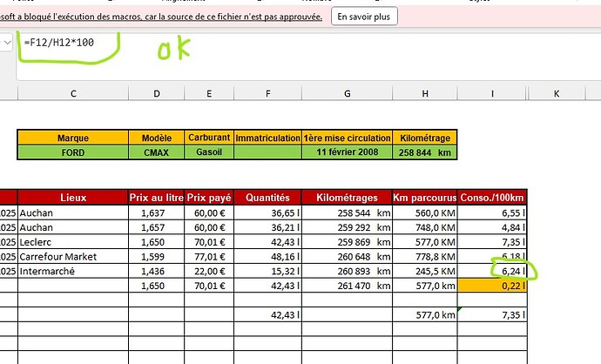Select the 'Leclerc' cell
This screenshot has width=601, height=364.
point(73,242)
